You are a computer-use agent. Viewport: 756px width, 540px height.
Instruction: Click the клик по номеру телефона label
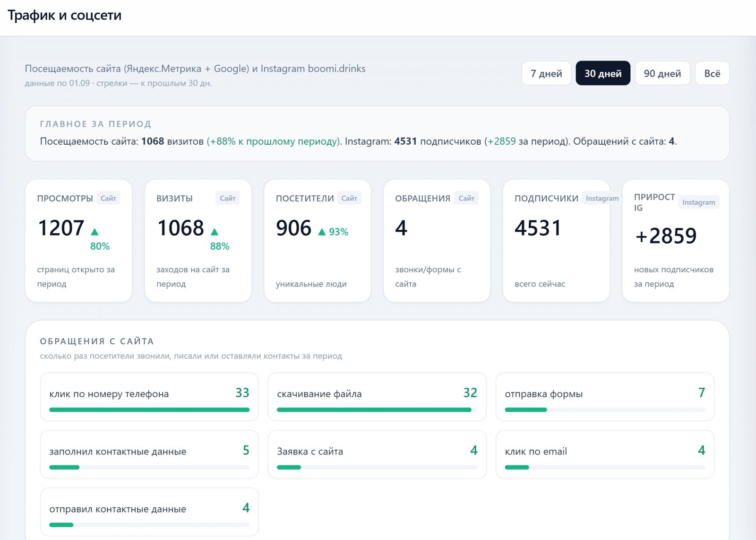coord(109,394)
